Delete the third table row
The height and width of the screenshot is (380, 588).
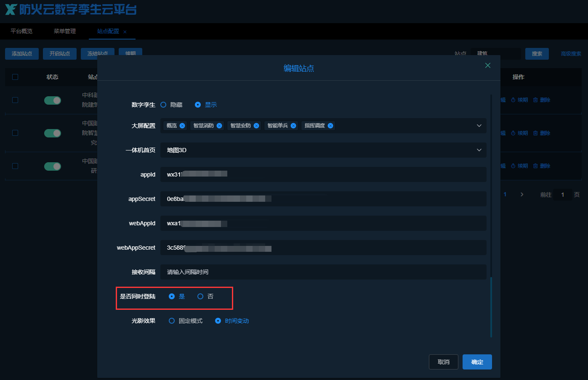[542, 166]
